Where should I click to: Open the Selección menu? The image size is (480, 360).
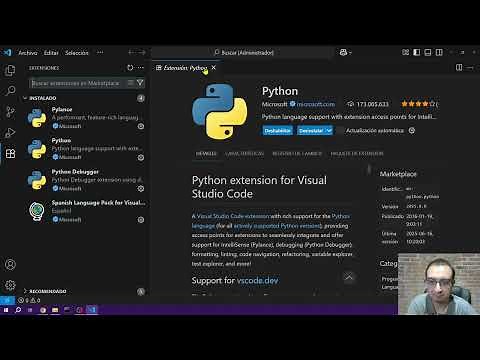point(77,53)
